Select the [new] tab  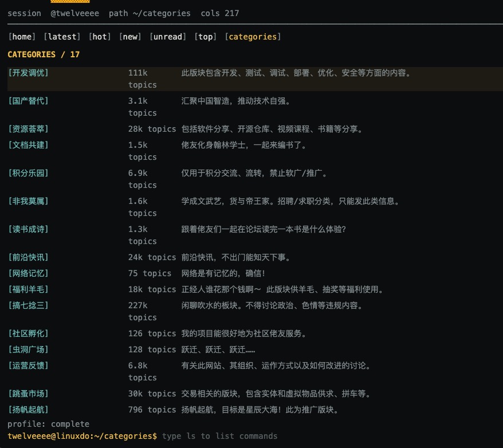point(130,37)
